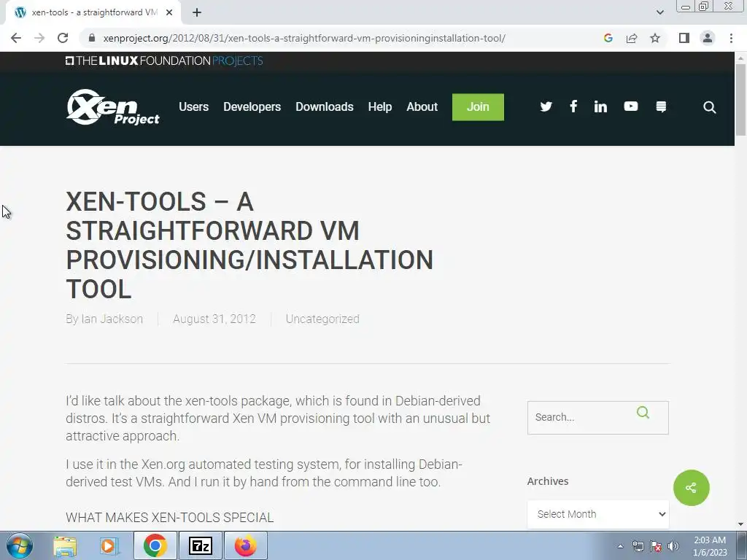Open site search magnifier in header
This screenshot has width=747, height=560.
pyautogui.click(x=709, y=107)
